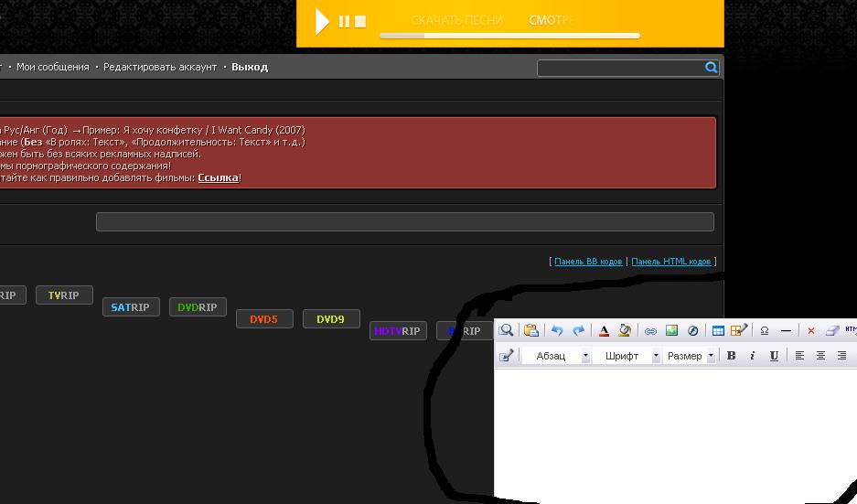857x504 pixels.
Task: Click the Панель BB кодов link
Action: pyautogui.click(x=588, y=262)
